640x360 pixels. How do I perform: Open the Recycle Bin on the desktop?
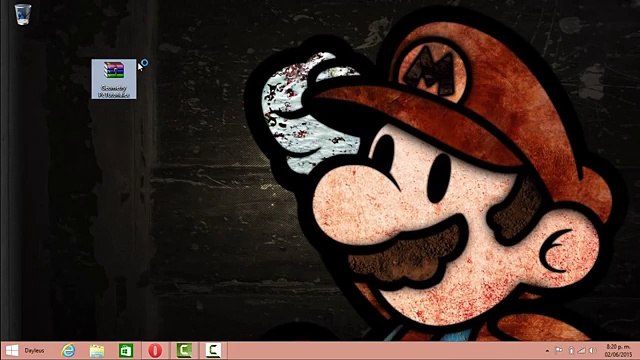click(x=23, y=14)
